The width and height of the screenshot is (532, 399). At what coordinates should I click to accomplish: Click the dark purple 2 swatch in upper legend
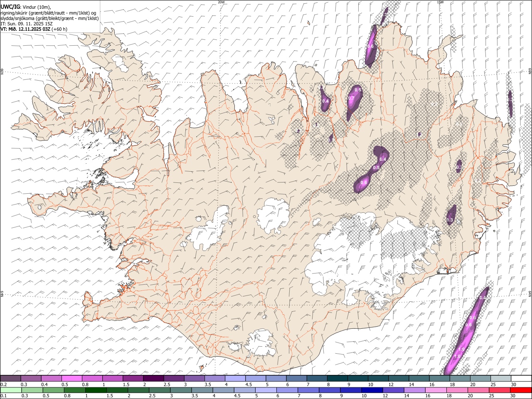(154, 378)
